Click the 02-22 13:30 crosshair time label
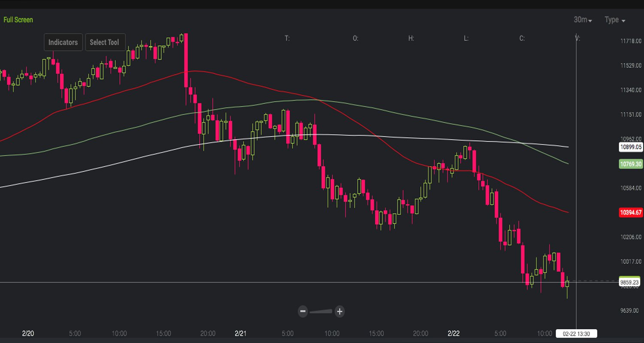Viewport: 644px width, 343px height. [x=576, y=333]
